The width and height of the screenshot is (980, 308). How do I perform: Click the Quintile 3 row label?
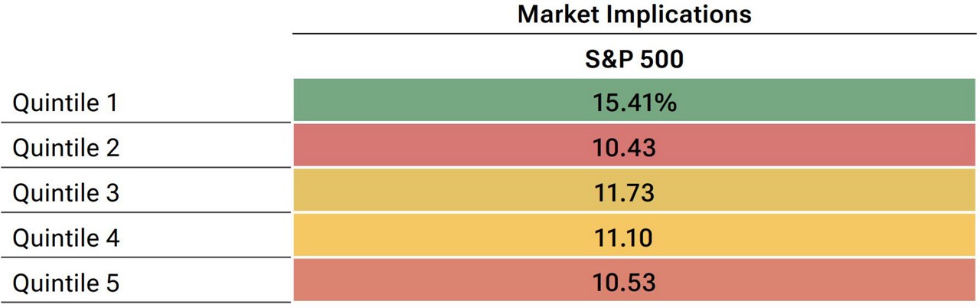66,192
